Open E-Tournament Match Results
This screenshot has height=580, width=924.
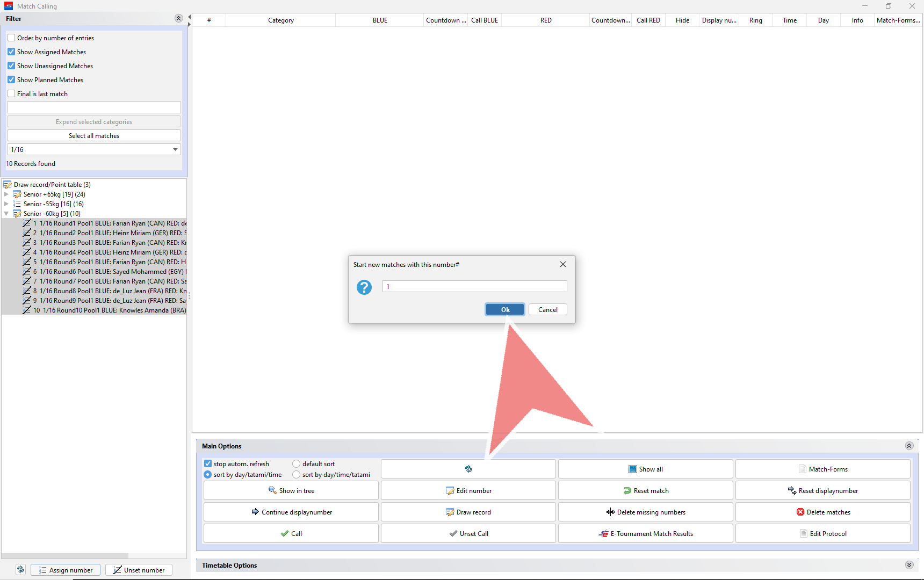tap(645, 533)
